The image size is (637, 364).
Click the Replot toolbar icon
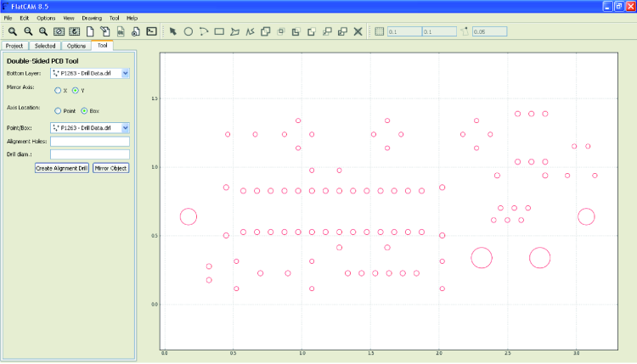click(x=75, y=31)
